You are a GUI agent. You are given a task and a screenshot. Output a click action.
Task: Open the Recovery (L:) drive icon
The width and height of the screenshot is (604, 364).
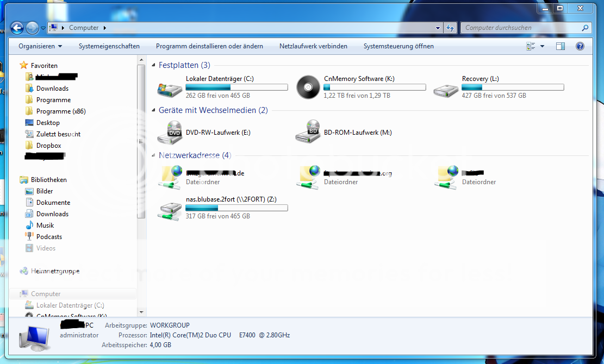tap(446, 88)
